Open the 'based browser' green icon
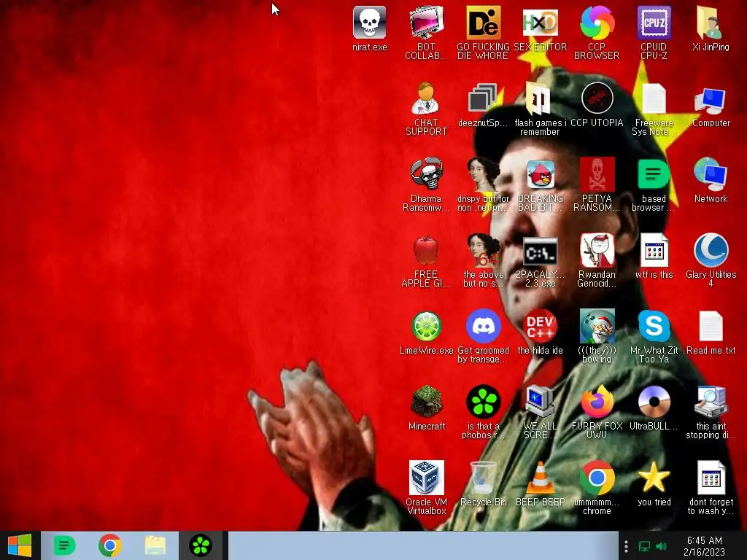 coord(654,174)
